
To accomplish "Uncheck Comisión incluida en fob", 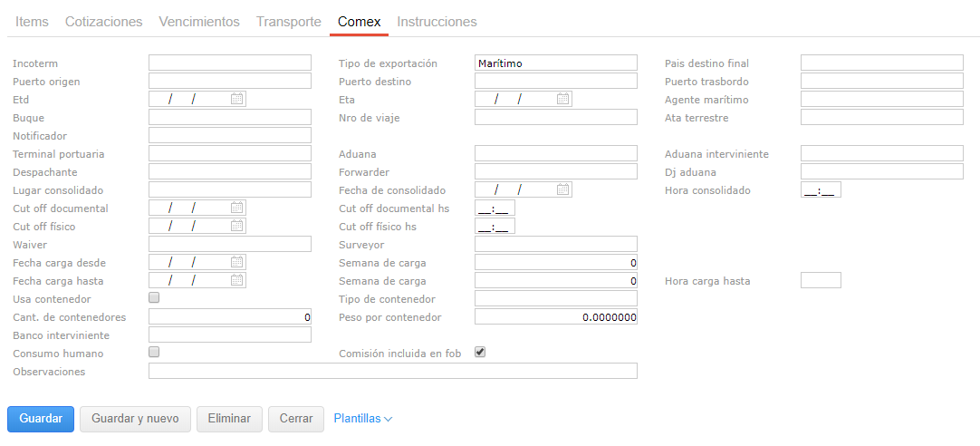I will click(x=480, y=353).
